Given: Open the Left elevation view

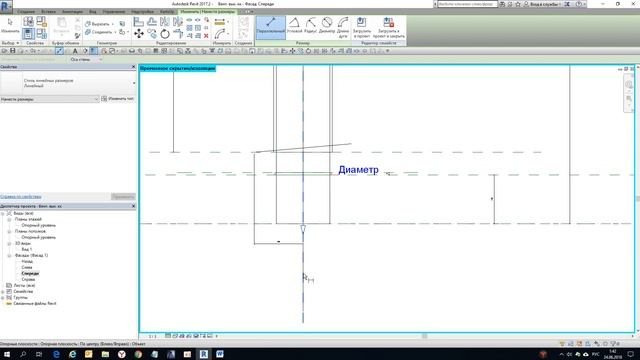Looking at the screenshot, I should coord(27,267).
